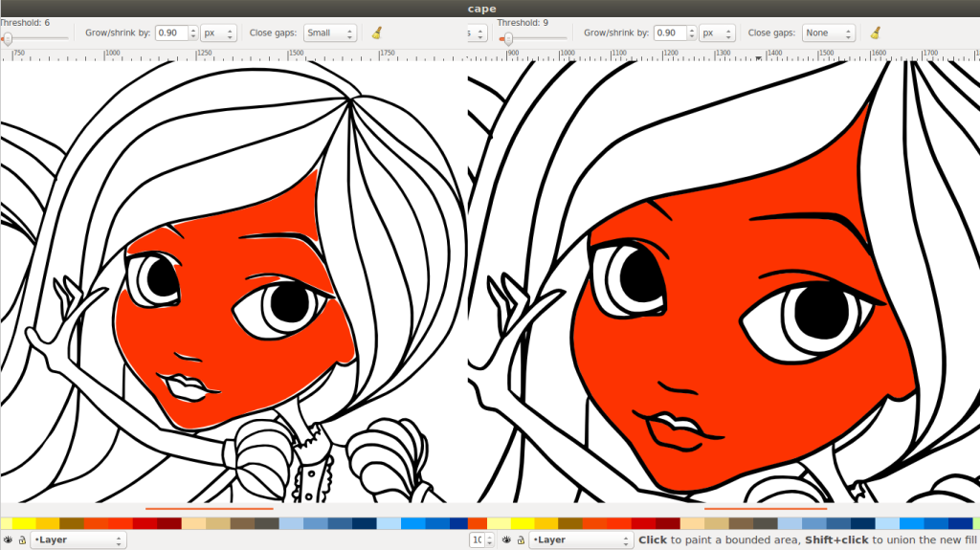Toggle the layer lock in the Threshold 6 window
The image size is (980, 550).
tap(22, 540)
